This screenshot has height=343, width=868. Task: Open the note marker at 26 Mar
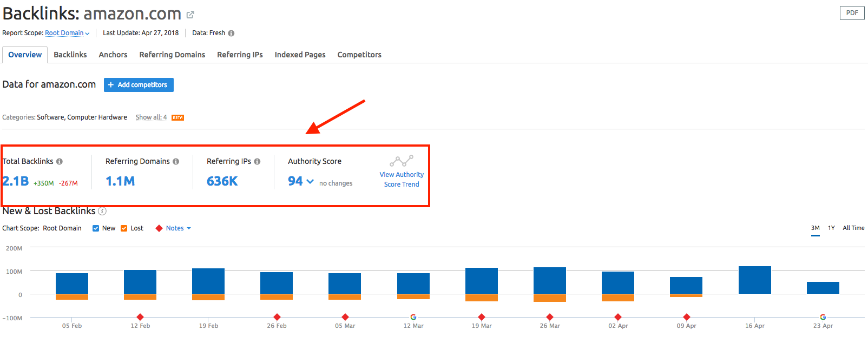coord(550,317)
